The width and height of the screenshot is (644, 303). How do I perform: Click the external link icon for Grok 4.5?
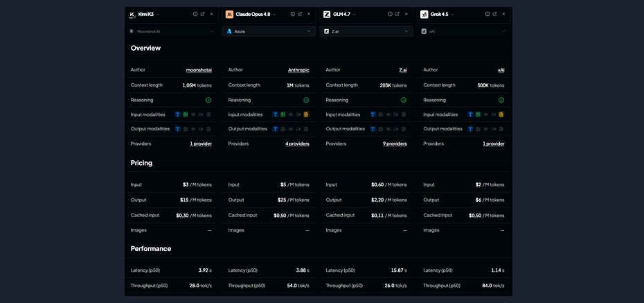point(495,14)
